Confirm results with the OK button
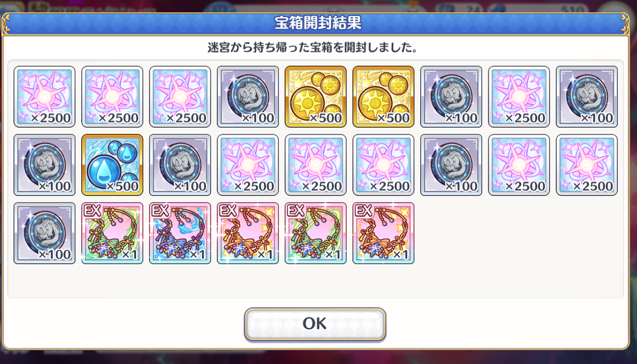637x364 pixels. (315, 324)
